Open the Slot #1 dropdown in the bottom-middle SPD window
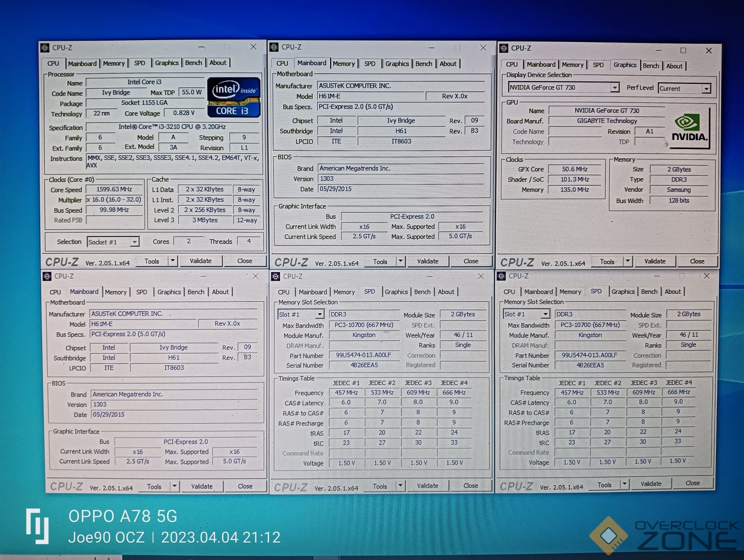The width and height of the screenshot is (744, 560). pos(301,315)
